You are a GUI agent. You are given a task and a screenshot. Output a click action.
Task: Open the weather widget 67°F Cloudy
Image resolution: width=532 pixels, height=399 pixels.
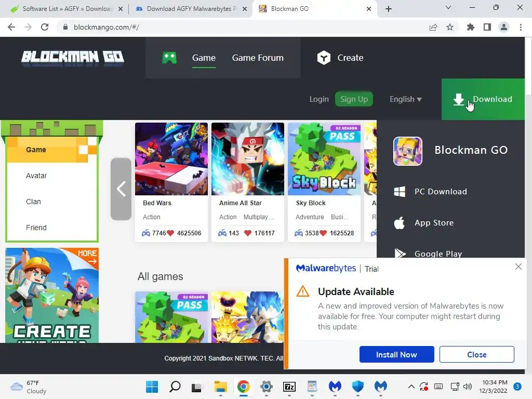point(29,387)
